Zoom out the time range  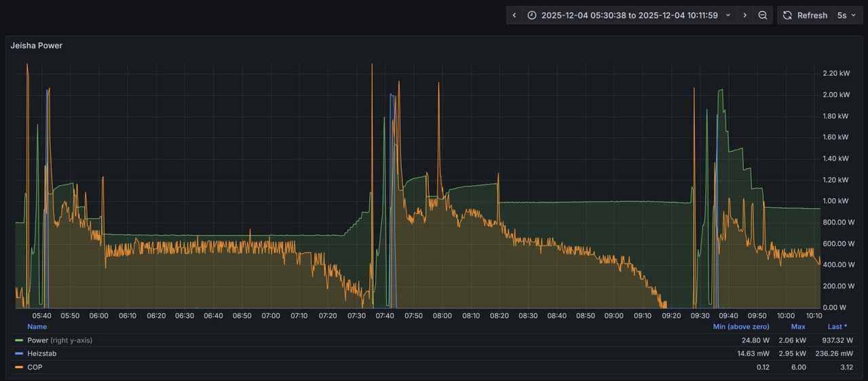763,15
